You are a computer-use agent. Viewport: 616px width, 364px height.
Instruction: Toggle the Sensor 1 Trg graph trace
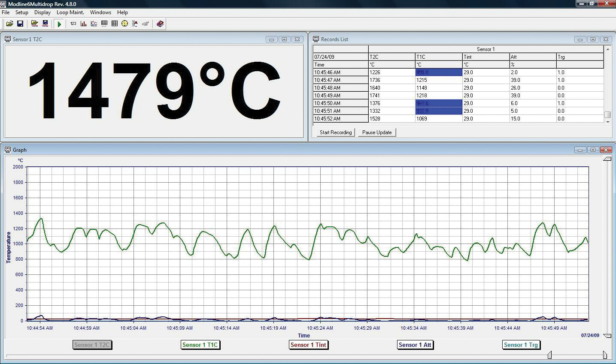coord(521,345)
